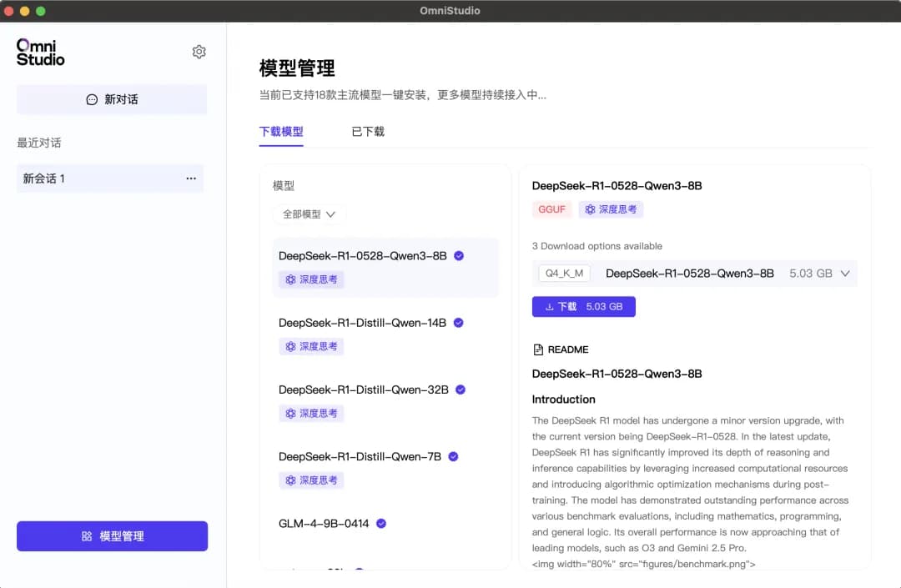Start a new chat with 新对话
This screenshot has width=901, height=588.
[111, 99]
